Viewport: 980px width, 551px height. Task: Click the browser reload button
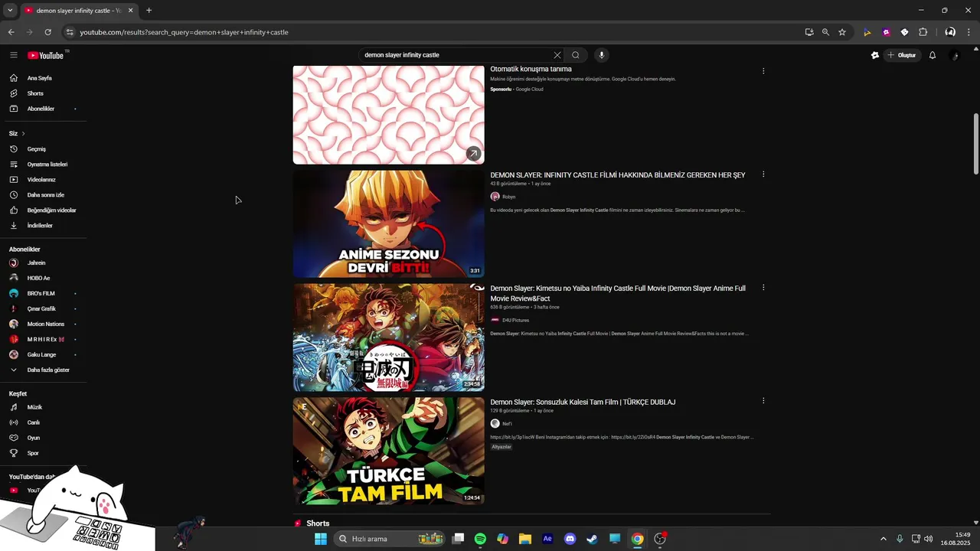[47, 32]
